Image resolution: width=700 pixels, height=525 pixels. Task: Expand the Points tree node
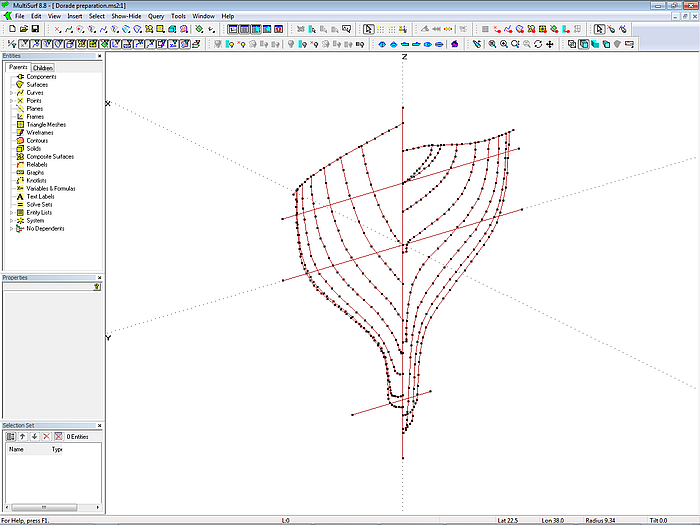[x=11, y=101]
